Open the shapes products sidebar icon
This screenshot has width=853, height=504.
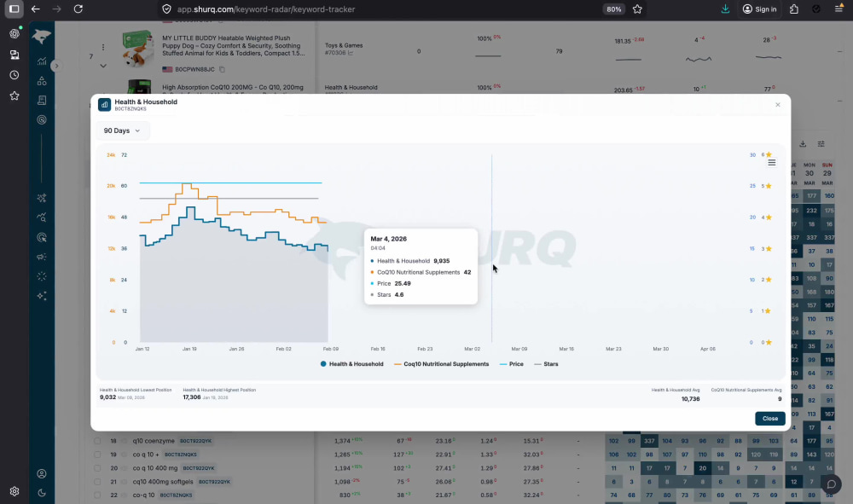coord(42,80)
